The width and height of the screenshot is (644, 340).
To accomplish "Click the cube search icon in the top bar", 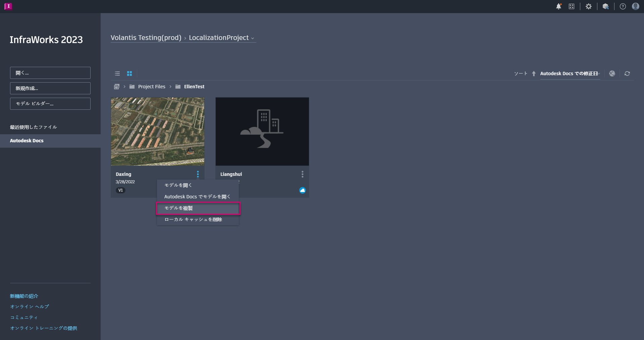I will pos(605,6).
